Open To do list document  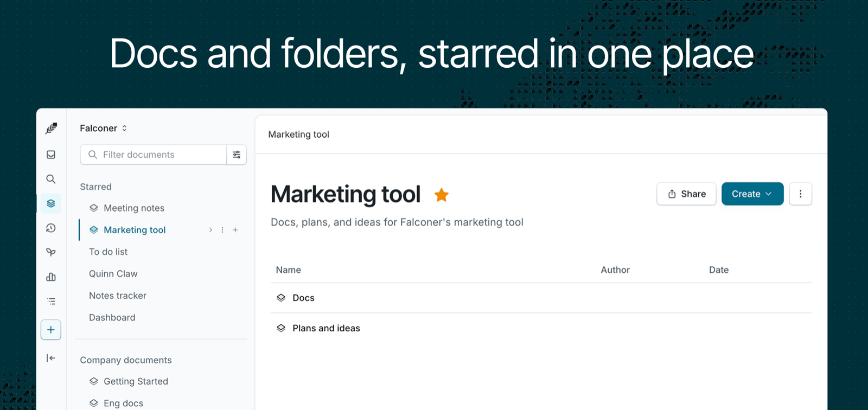(x=108, y=252)
